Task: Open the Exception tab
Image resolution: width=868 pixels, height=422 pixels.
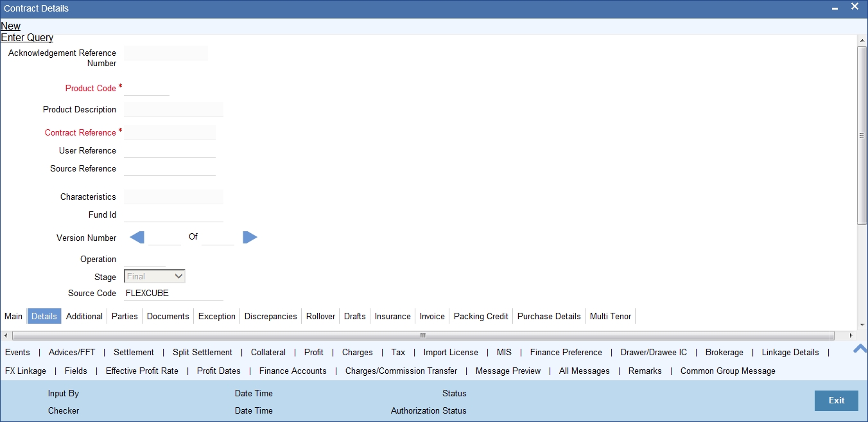Action: tap(217, 316)
